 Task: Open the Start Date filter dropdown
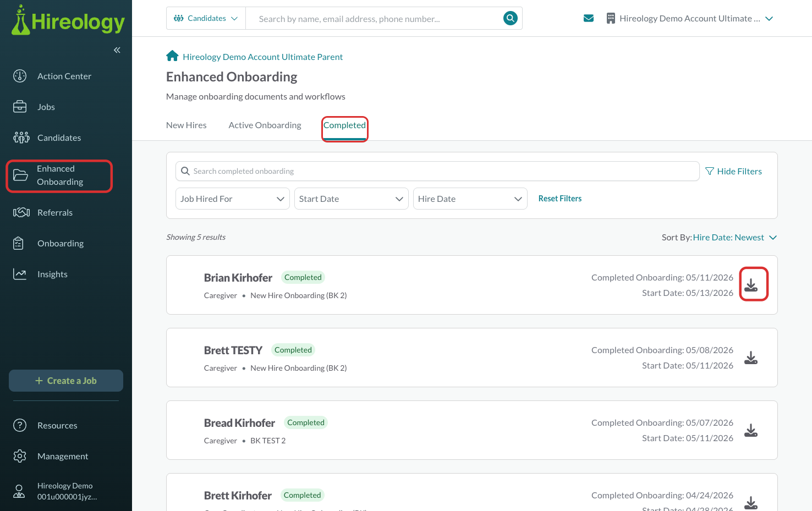tap(352, 199)
